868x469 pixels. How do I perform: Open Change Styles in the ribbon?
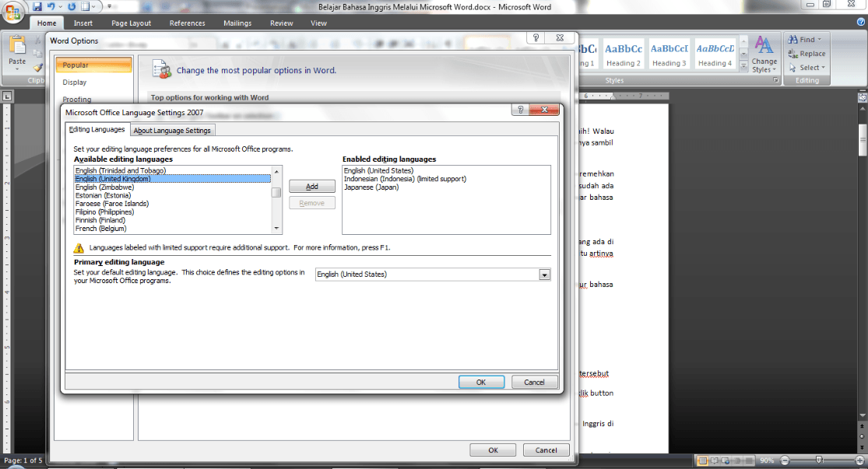764,54
